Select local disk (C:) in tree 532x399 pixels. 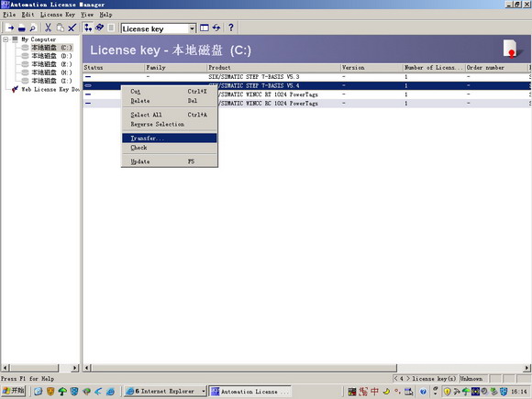(52, 48)
